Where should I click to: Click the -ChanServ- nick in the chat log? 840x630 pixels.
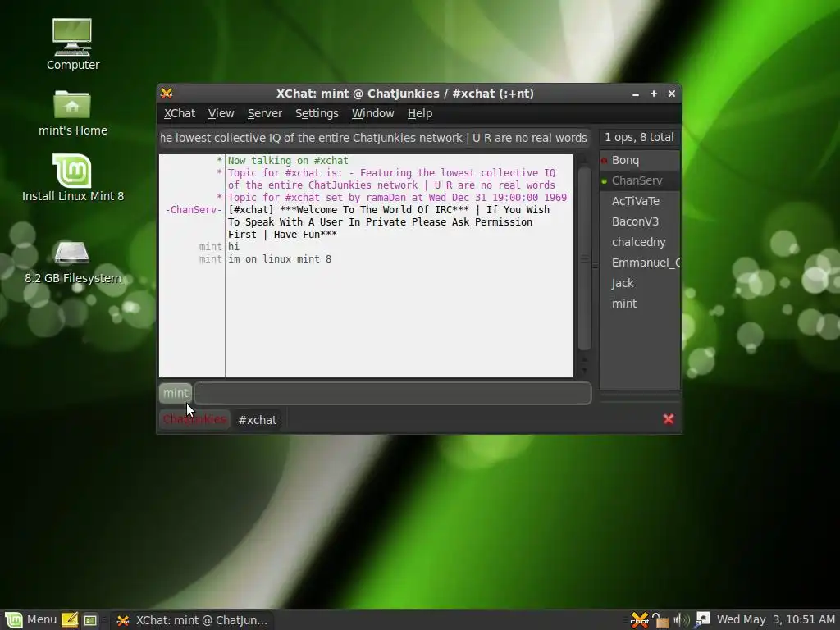coord(194,209)
